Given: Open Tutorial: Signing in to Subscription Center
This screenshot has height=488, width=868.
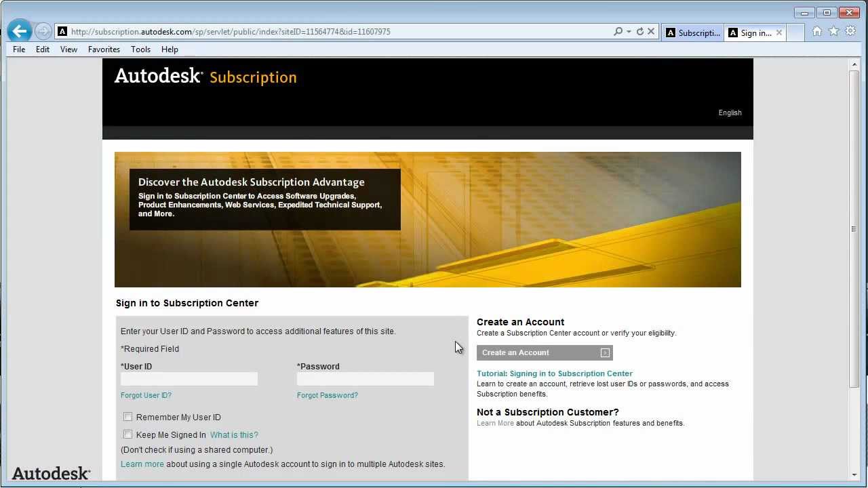Looking at the screenshot, I should click(555, 373).
